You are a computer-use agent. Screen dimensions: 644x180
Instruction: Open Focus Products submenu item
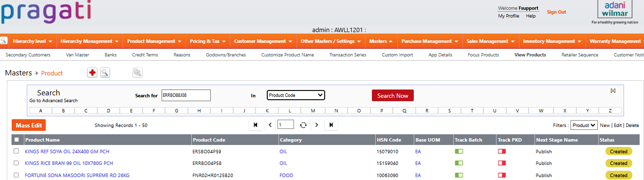point(483,55)
